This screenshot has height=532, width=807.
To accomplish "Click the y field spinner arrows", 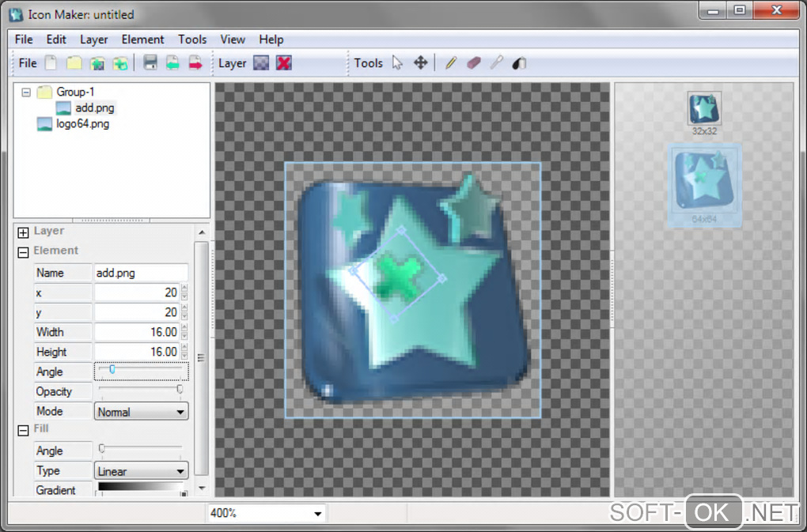I will coord(184,312).
